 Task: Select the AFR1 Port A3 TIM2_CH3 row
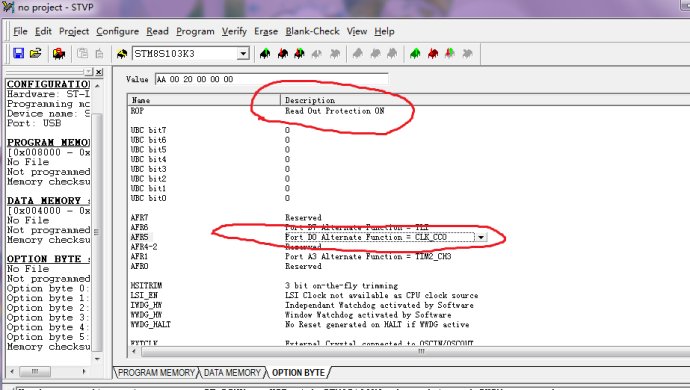click(x=409, y=257)
